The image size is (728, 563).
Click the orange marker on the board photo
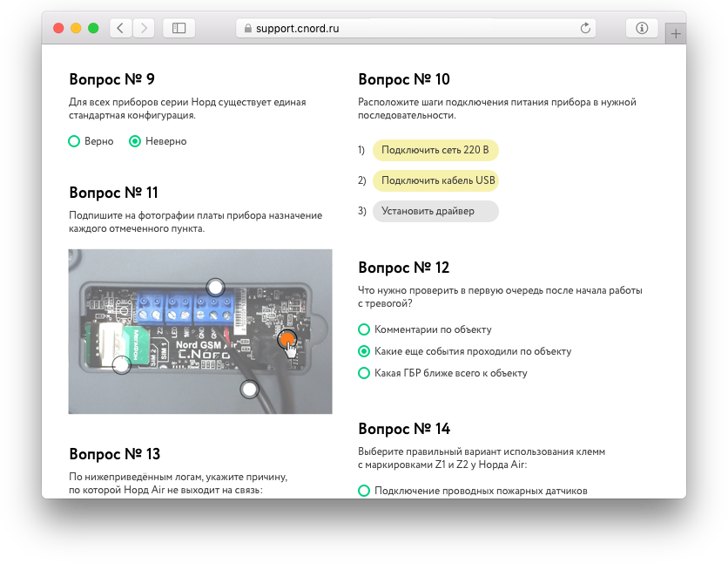click(286, 339)
